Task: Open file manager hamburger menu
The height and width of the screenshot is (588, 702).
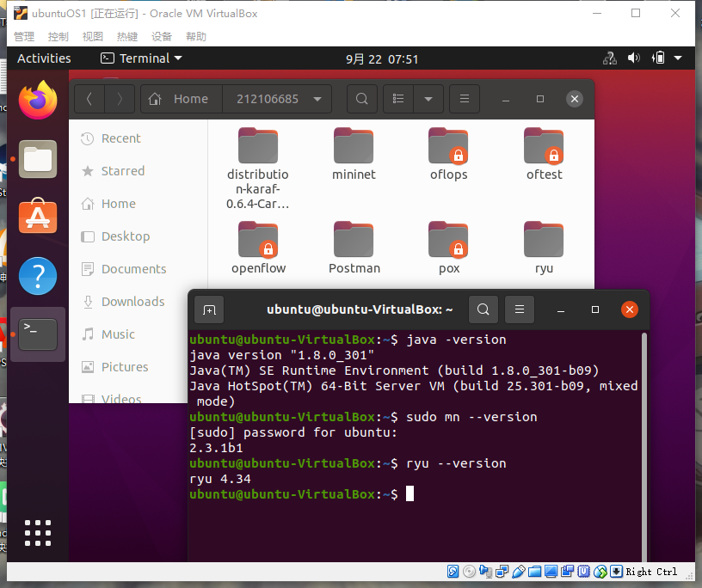Action: [x=465, y=99]
